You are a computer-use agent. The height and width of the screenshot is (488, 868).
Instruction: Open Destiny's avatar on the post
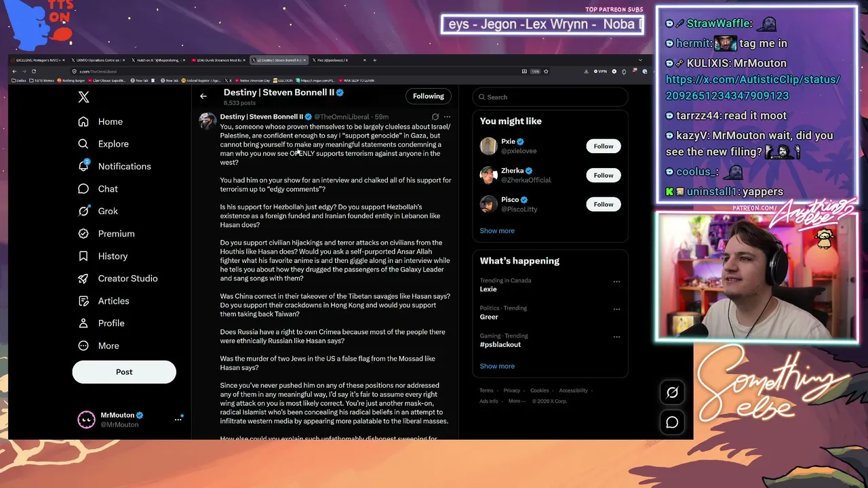(x=207, y=121)
